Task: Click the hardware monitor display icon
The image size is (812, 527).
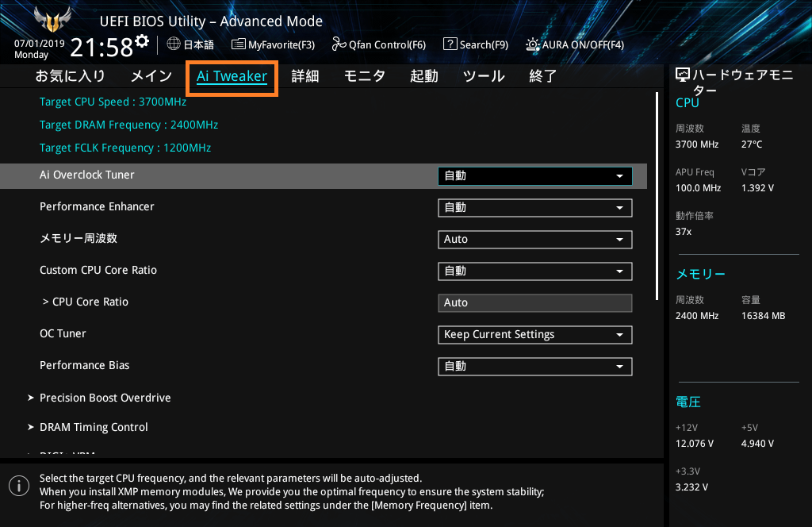Action: (x=682, y=75)
